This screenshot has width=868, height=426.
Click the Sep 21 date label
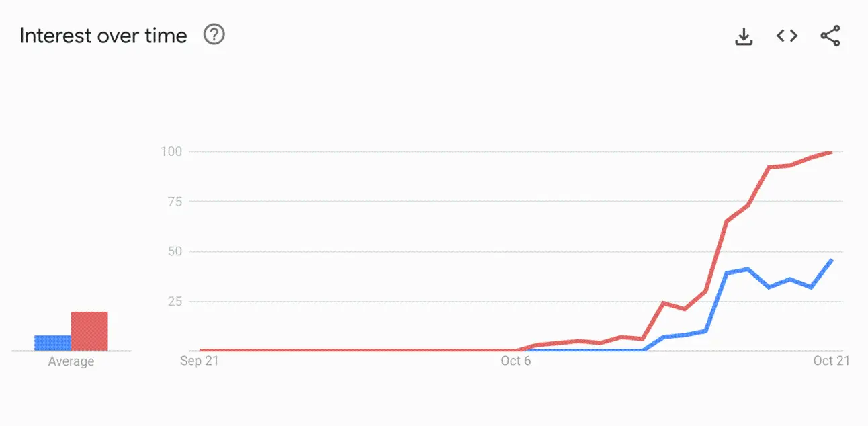click(200, 361)
